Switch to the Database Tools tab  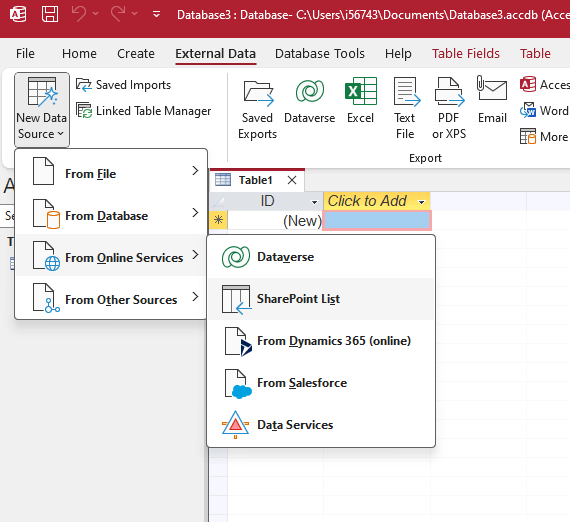point(320,53)
